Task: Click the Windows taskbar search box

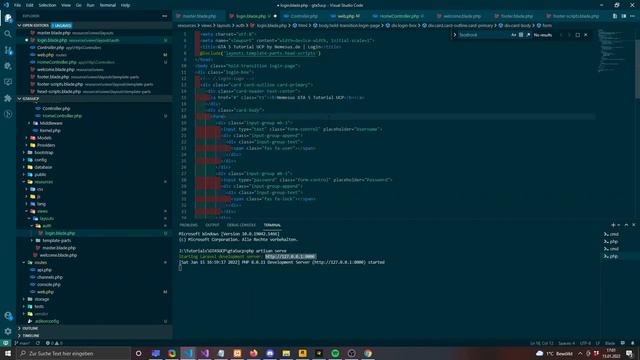Action: coord(73,353)
